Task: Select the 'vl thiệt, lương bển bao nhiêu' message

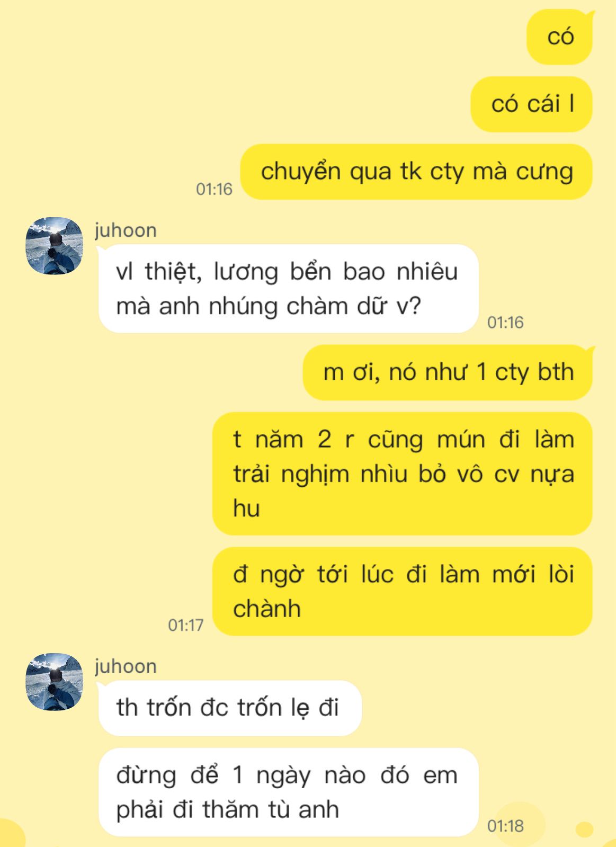Action: click(288, 289)
